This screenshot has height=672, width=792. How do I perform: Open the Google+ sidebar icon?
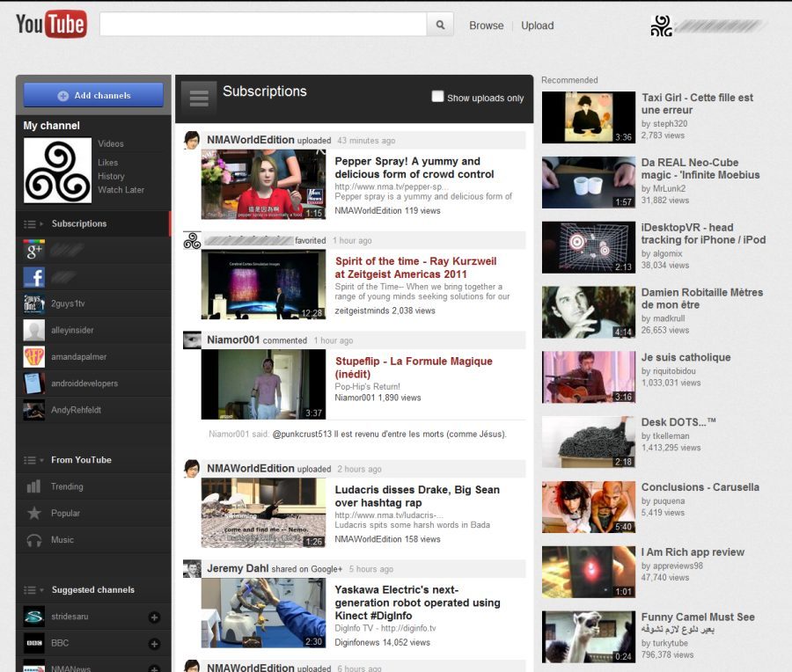pyautogui.click(x=34, y=251)
